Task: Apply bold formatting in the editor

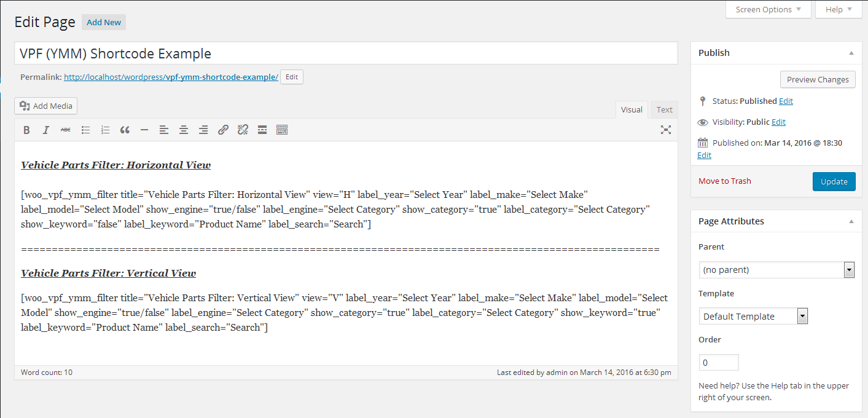Action: 26,130
